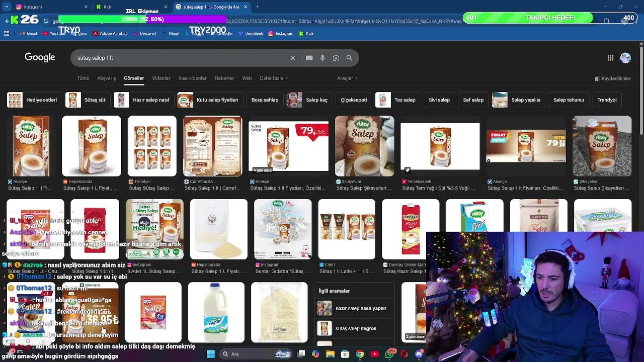644x362 pixels.
Task: Open the on-screen keyboard in search box
Action: (x=309, y=58)
